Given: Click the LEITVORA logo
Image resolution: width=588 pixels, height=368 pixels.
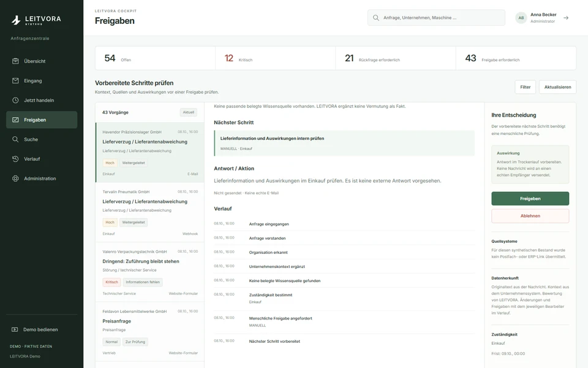Looking at the screenshot, I should pos(36,20).
